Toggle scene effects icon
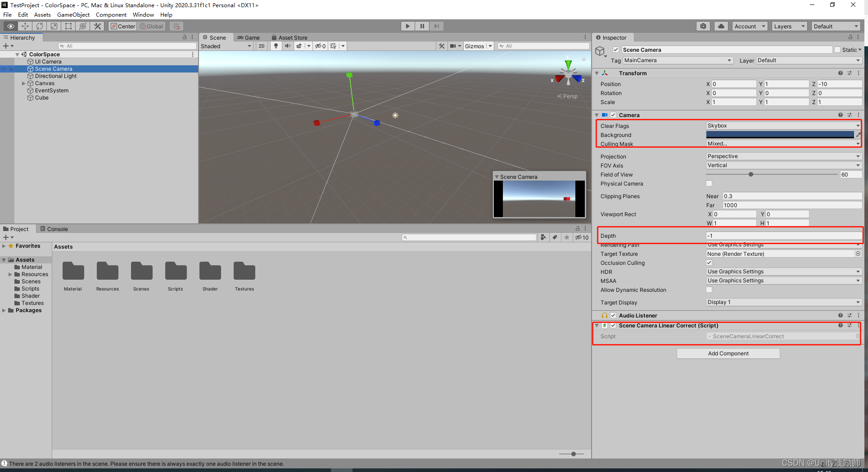This screenshot has width=868, height=472. click(299, 46)
